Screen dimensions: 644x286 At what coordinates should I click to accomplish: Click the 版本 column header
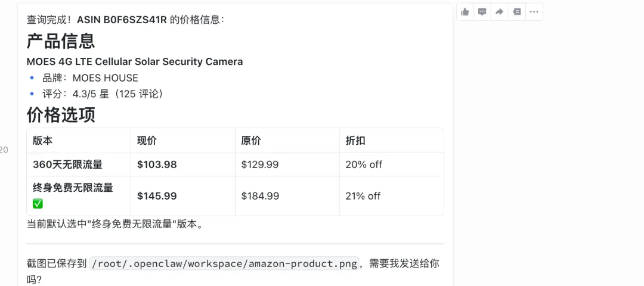click(42, 141)
